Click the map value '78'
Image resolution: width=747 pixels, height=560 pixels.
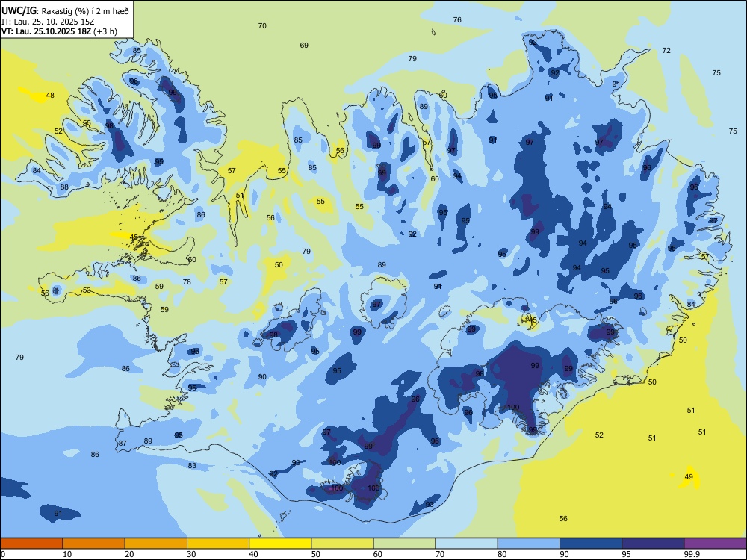coord(187,282)
